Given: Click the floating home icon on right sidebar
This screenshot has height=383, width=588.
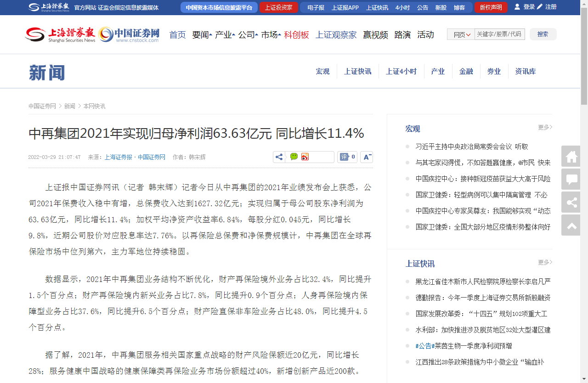Looking at the screenshot, I should coord(571,157).
